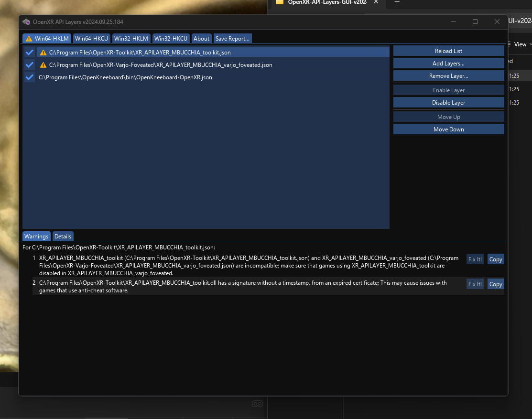532x419 pixels.
Task: Click the Disable Layer button
Action: [x=448, y=103]
